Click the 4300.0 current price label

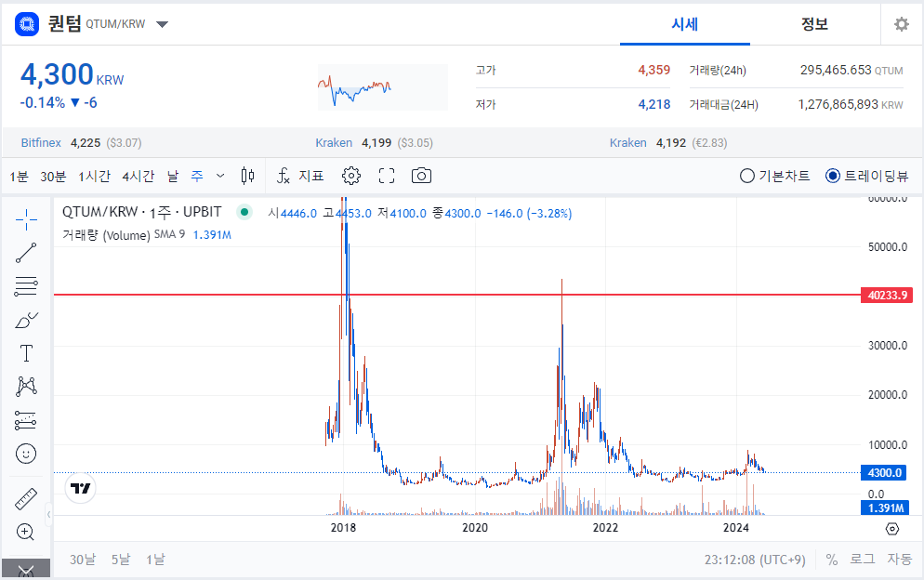tap(885, 473)
